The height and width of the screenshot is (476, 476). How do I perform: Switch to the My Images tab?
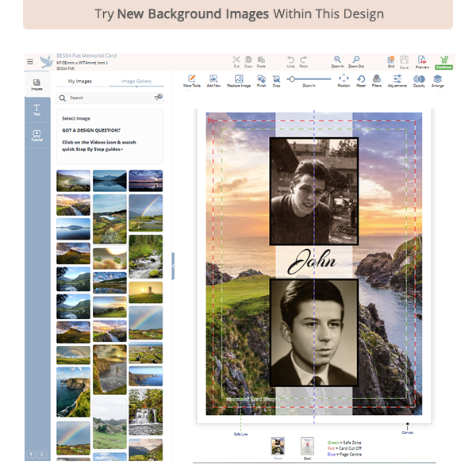pyautogui.click(x=80, y=81)
